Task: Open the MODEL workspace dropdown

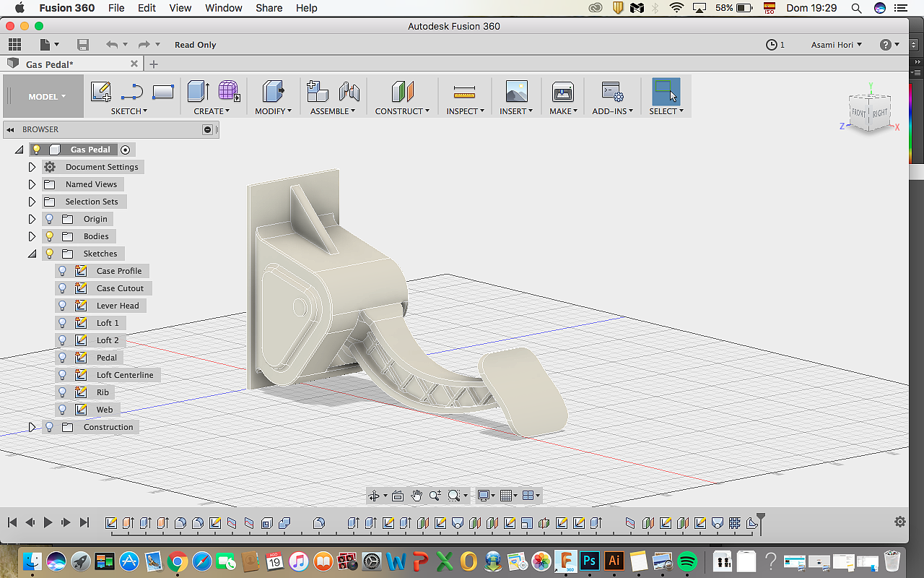Action: click(x=47, y=97)
